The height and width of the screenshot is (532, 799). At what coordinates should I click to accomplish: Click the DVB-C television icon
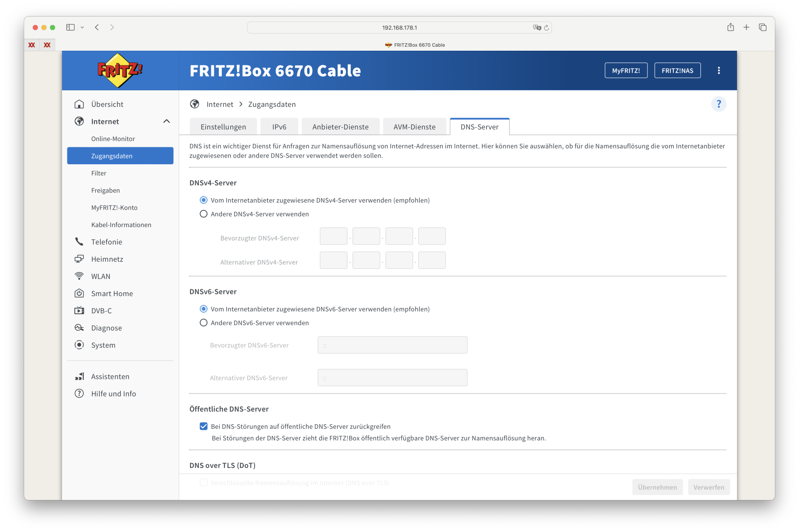(79, 311)
